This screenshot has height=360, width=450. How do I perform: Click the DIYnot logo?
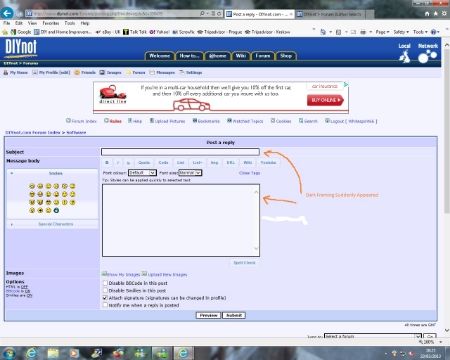click(21, 47)
